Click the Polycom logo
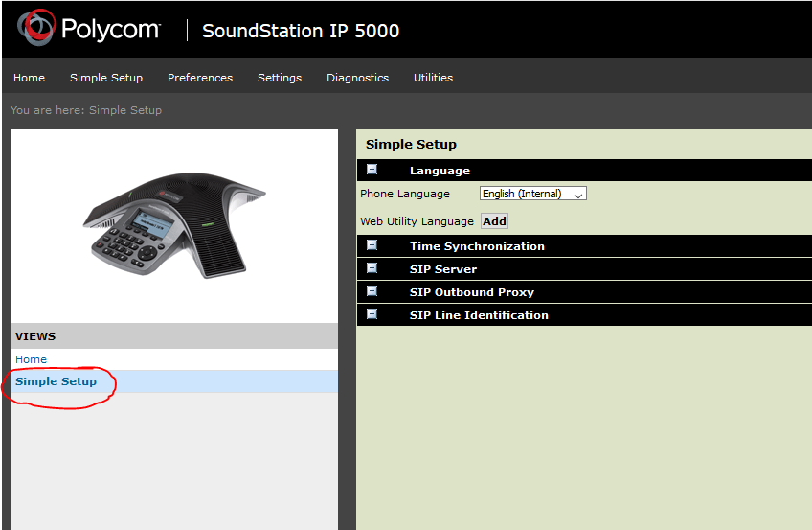The width and height of the screenshot is (812, 530). tap(89, 28)
